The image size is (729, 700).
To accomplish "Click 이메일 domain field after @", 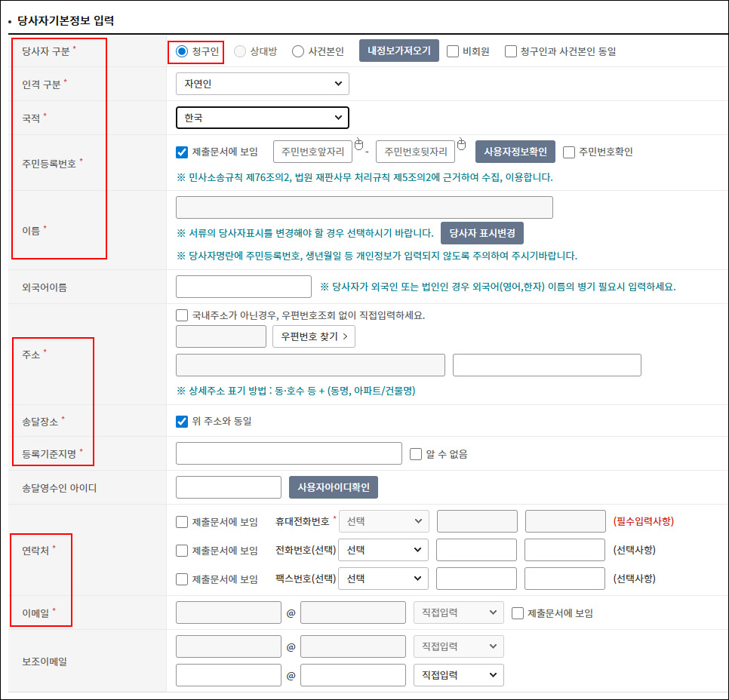I will (353, 612).
